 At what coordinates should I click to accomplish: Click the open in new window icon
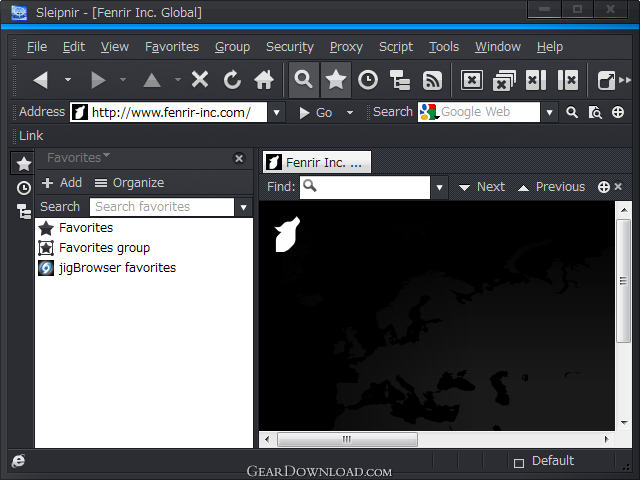(x=607, y=80)
